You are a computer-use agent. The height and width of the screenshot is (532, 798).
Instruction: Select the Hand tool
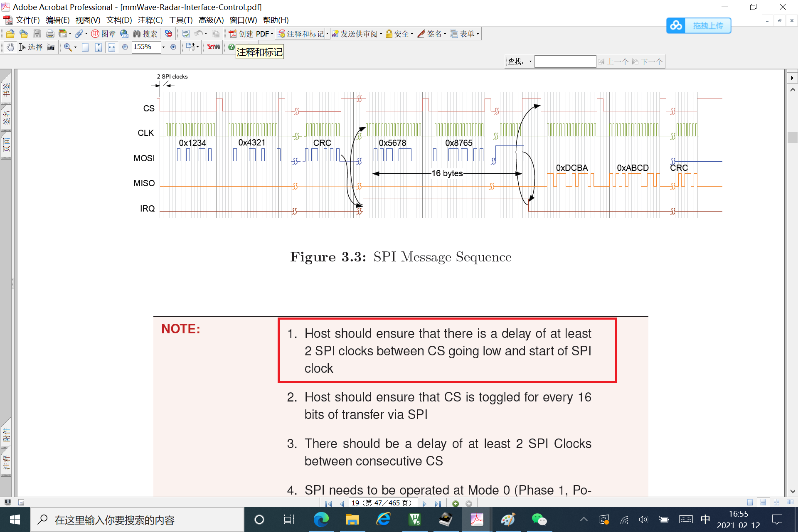coord(10,47)
